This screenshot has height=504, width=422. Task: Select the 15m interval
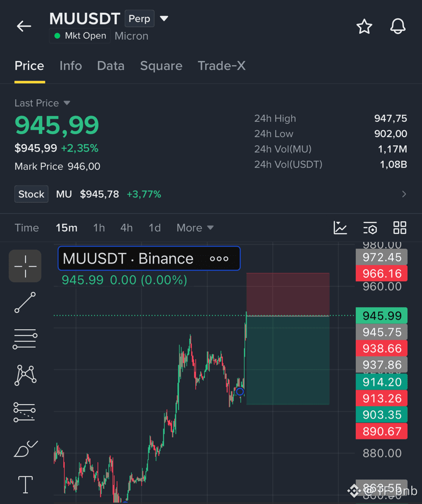point(67,228)
